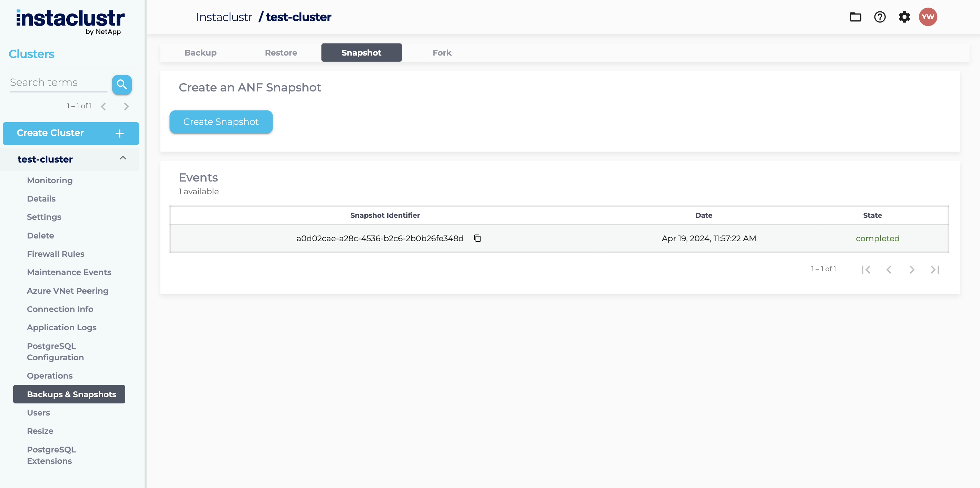
Task: Open Firewall Rules in sidebar
Action: click(56, 254)
